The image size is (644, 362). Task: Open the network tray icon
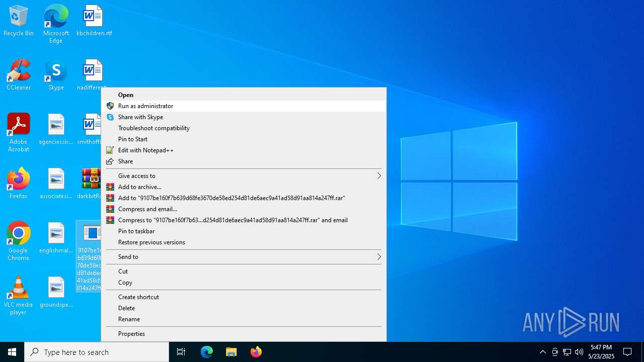pos(567,352)
